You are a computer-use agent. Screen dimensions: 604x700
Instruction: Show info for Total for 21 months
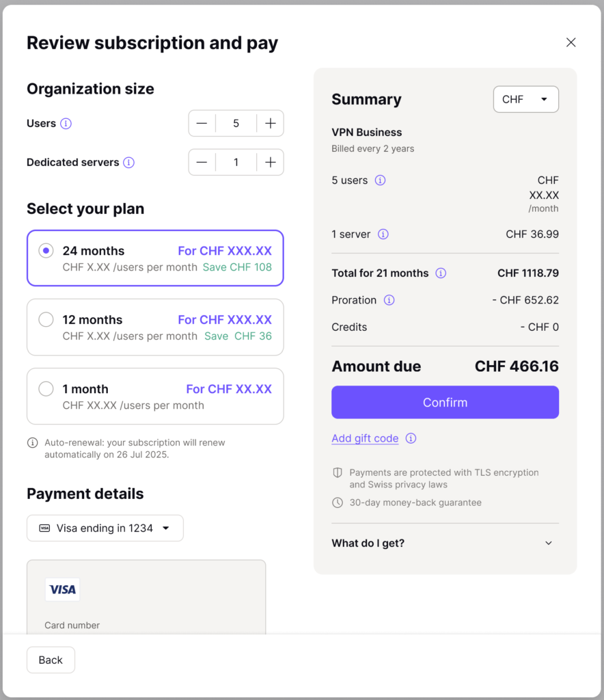click(441, 273)
